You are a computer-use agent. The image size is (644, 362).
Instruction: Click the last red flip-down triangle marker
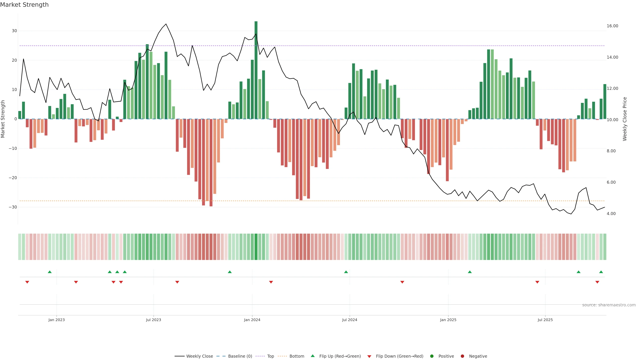pos(597,282)
